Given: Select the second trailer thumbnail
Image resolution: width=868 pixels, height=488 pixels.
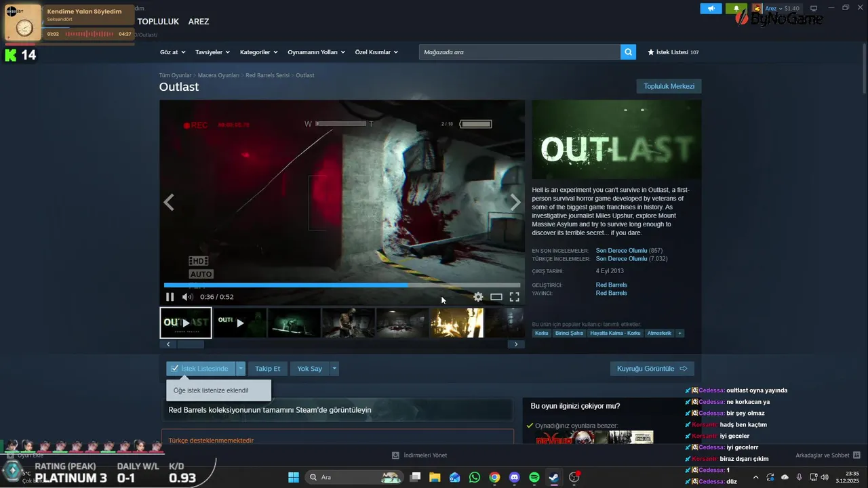Looking at the screenshot, I should click(239, 323).
